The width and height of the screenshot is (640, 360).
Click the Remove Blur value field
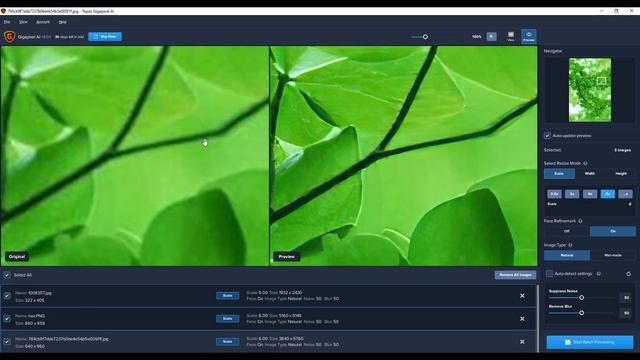click(626, 313)
